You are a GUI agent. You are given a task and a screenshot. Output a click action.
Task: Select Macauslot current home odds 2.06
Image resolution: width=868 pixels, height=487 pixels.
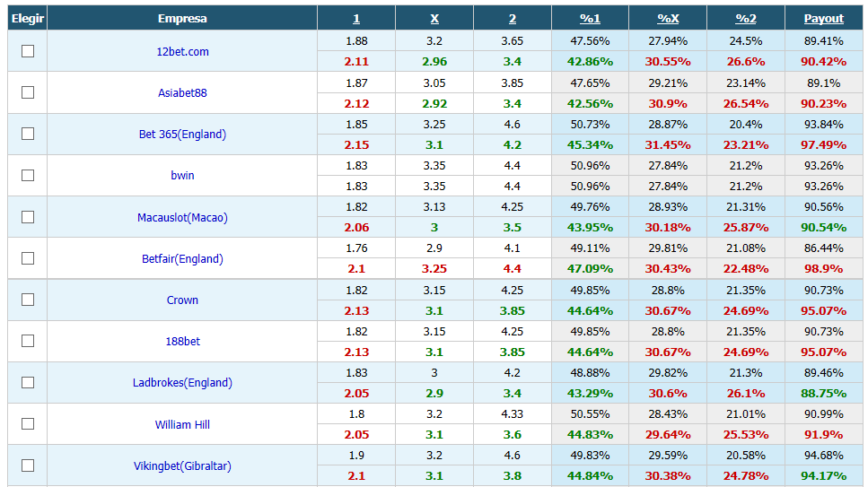(356, 228)
